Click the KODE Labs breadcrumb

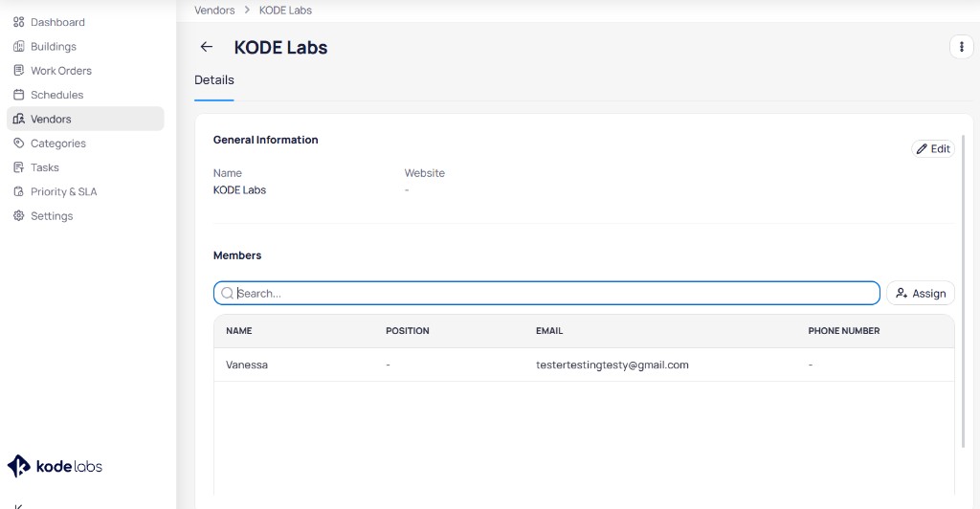pyautogui.click(x=285, y=10)
